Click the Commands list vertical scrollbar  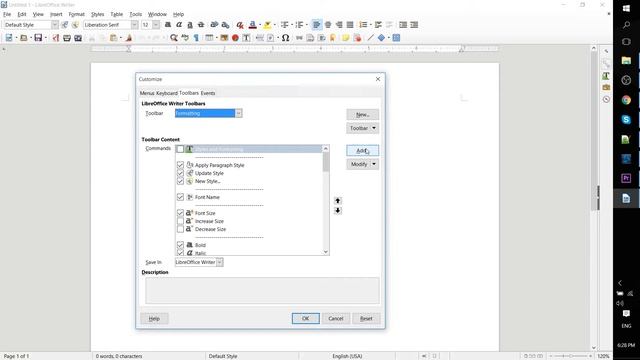(326, 200)
